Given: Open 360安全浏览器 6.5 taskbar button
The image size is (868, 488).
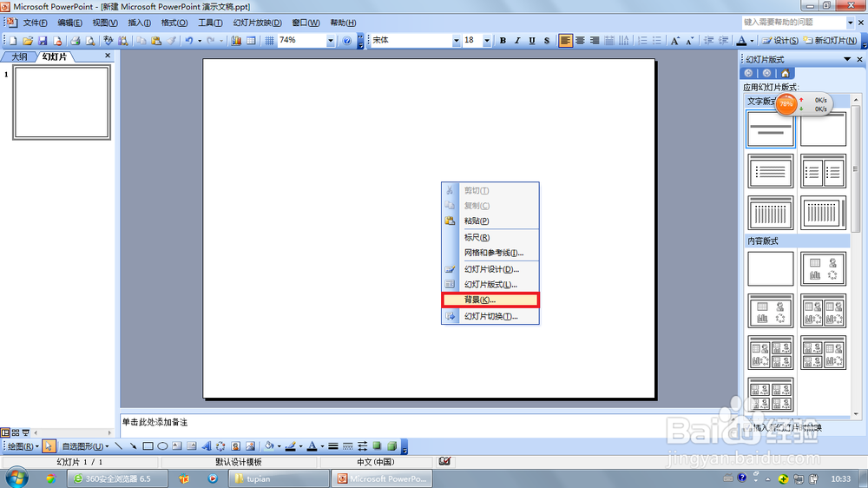Looking at the screenshot, I should (x=117, y=478).
